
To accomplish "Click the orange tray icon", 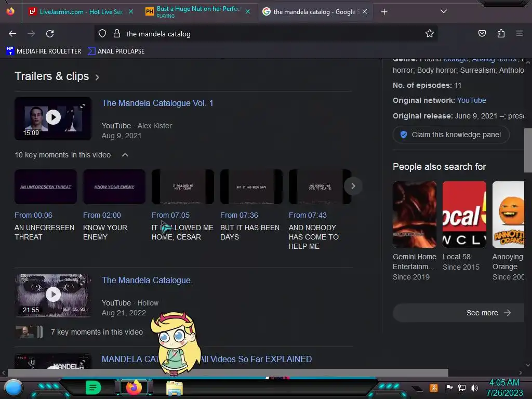I will [x=434, y=388].
